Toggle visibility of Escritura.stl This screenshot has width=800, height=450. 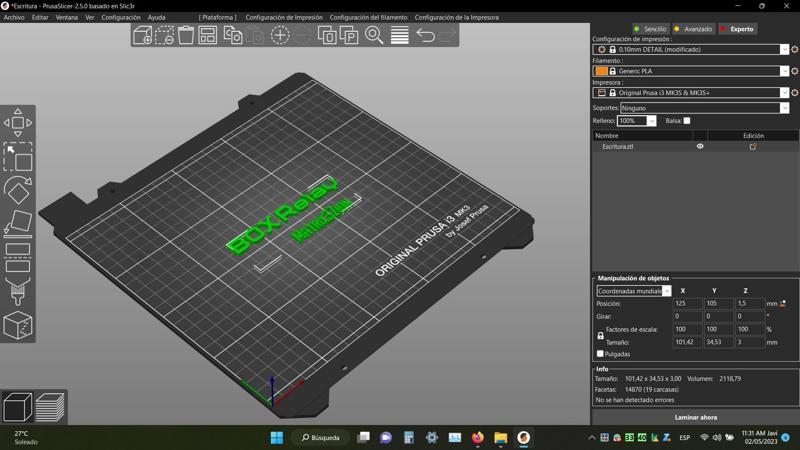[700, 147]
